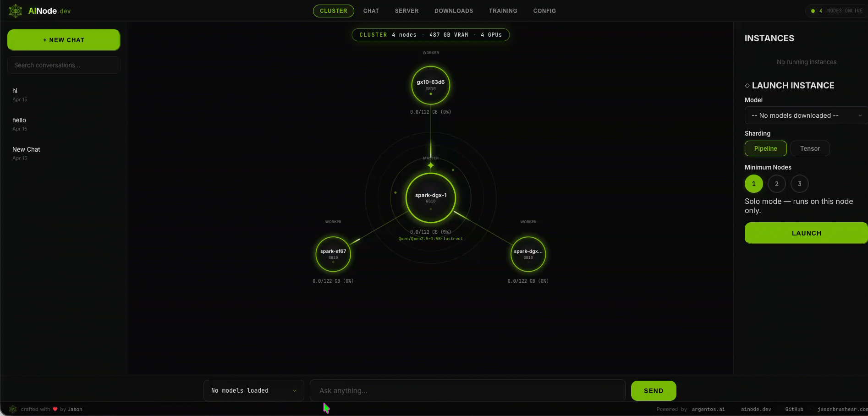Open the SERVER tab
868x416 pixels.
[407, 11]
